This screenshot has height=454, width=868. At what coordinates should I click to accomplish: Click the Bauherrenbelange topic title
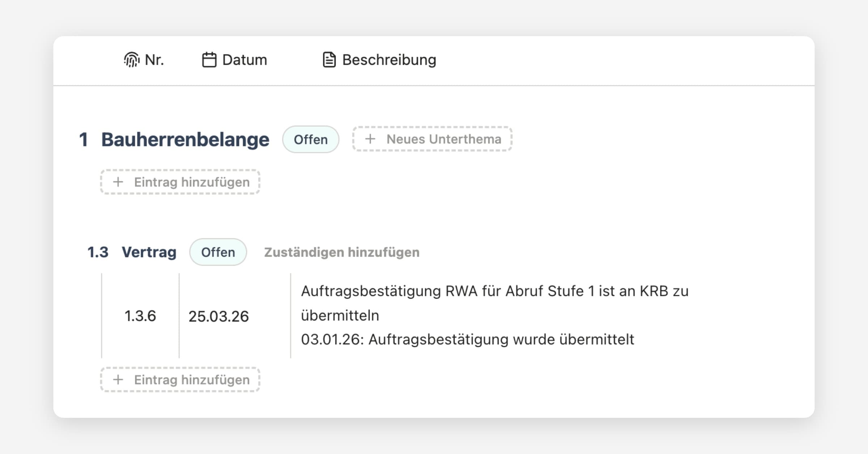[185, 139]
